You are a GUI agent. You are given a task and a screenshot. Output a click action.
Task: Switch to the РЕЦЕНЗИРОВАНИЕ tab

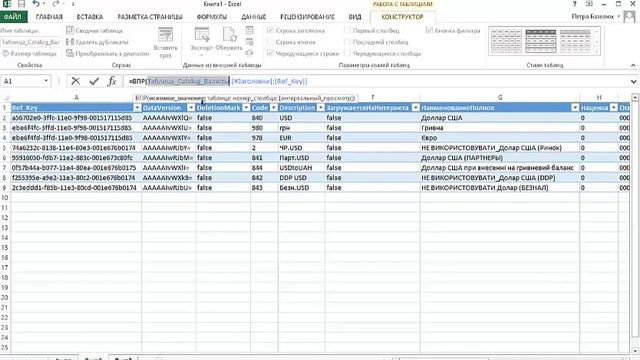(x=307, y=17)
